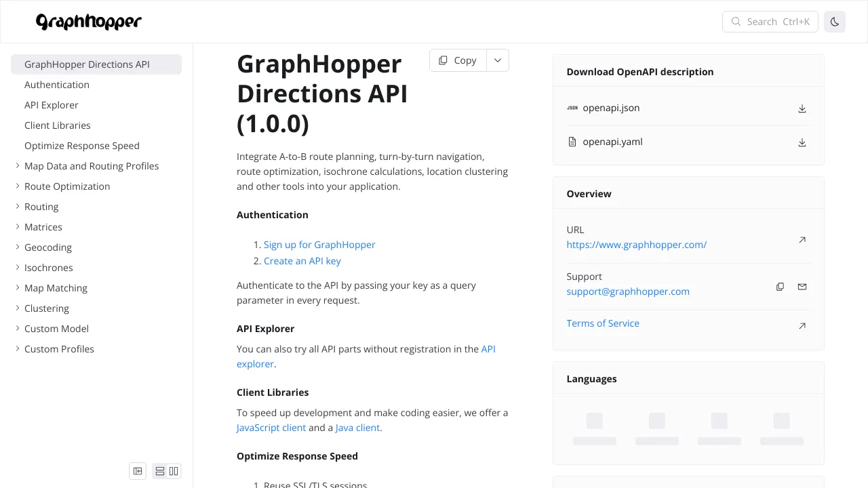Select GraphHopper Directions API in sidebar

96,64
